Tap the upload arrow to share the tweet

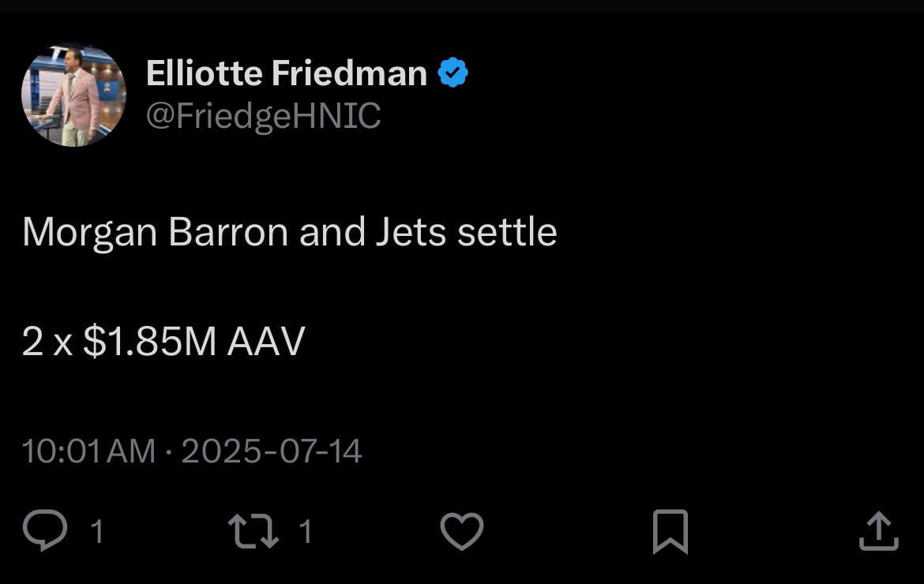click(879, 530)
